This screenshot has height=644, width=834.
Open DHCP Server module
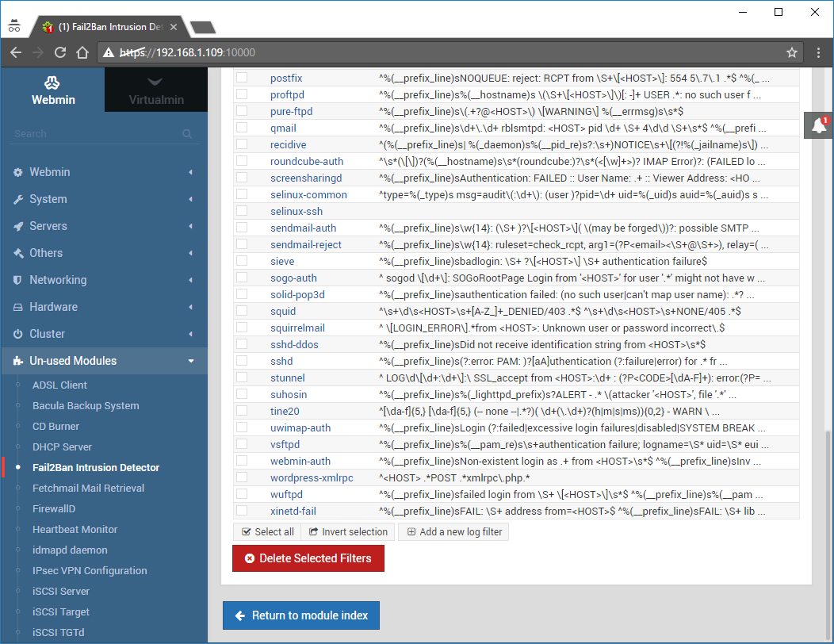tap(62, 447)
